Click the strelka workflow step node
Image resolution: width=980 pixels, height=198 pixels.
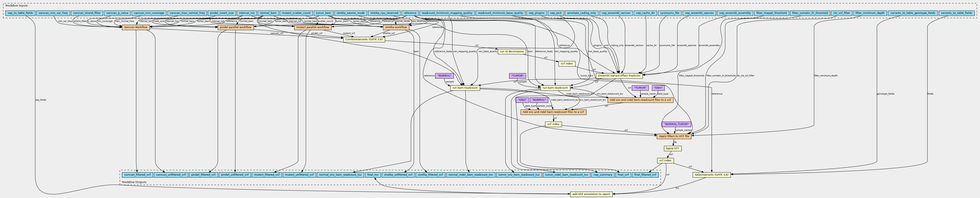tap(396, 27)
